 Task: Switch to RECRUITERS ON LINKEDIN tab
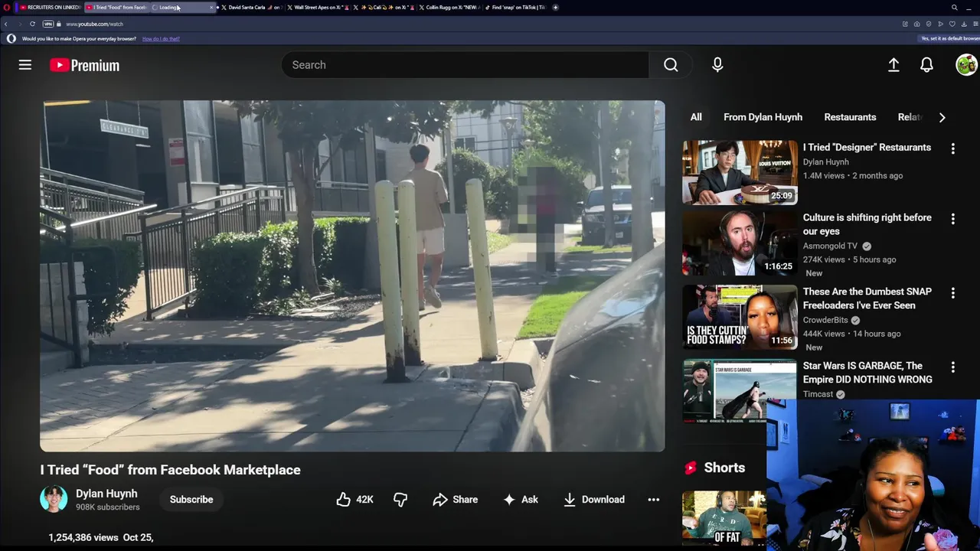49,7
